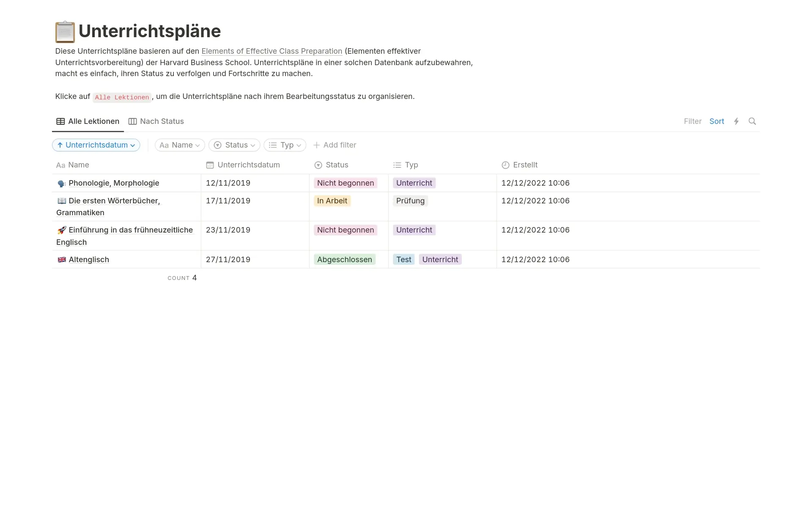Open the Name filter dropdown
812x507 pixels.
coord(180,145)
